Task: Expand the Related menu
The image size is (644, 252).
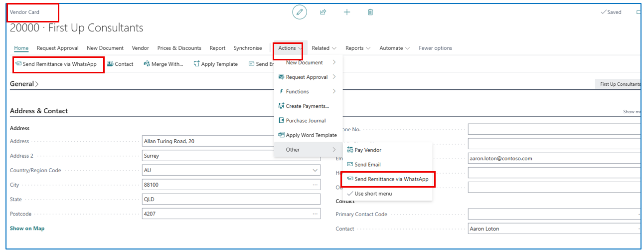Action: 323,48
